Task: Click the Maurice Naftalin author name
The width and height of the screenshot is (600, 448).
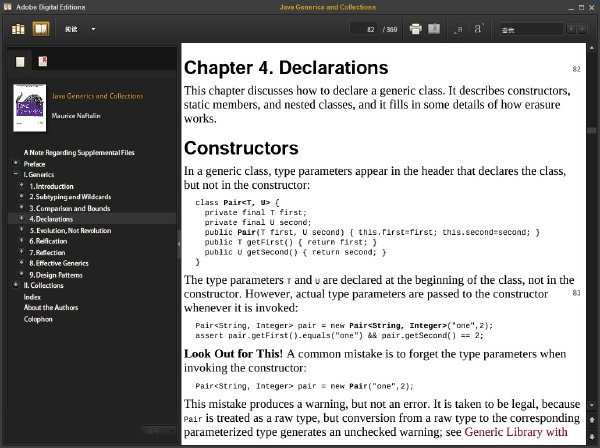Action: click(x=76, y=116)
